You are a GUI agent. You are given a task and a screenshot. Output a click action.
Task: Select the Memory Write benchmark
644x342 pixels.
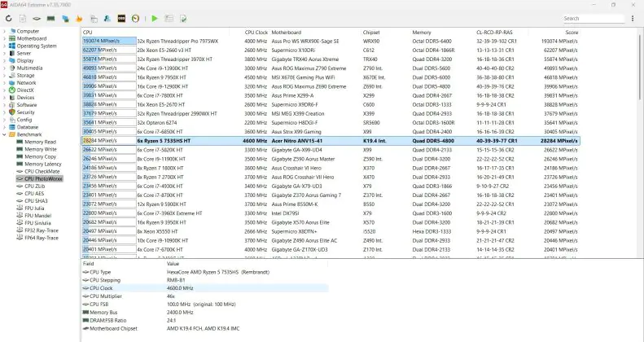pyautogui.click(x=40, y=149)
